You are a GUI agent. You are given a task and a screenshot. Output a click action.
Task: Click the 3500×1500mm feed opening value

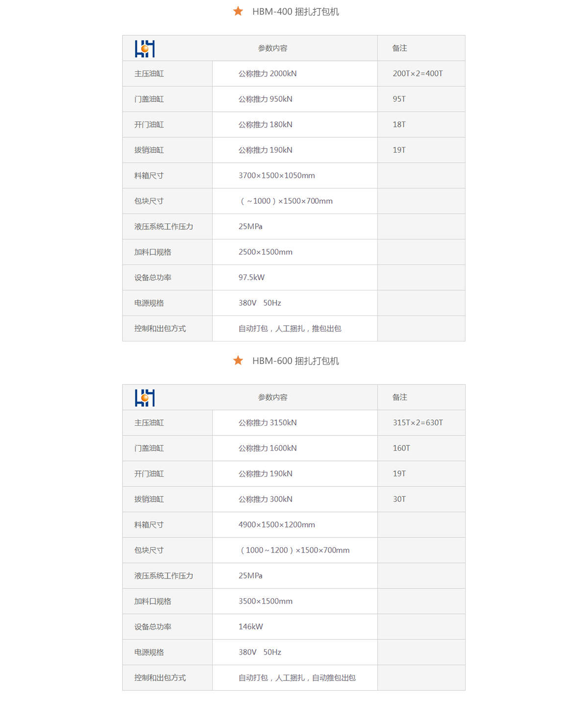[266, 601]
